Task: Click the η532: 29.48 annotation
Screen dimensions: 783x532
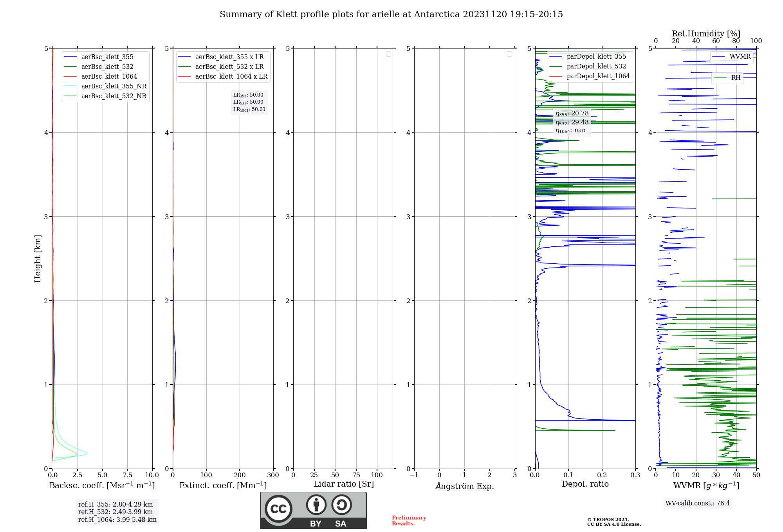Action: point(572,122)
